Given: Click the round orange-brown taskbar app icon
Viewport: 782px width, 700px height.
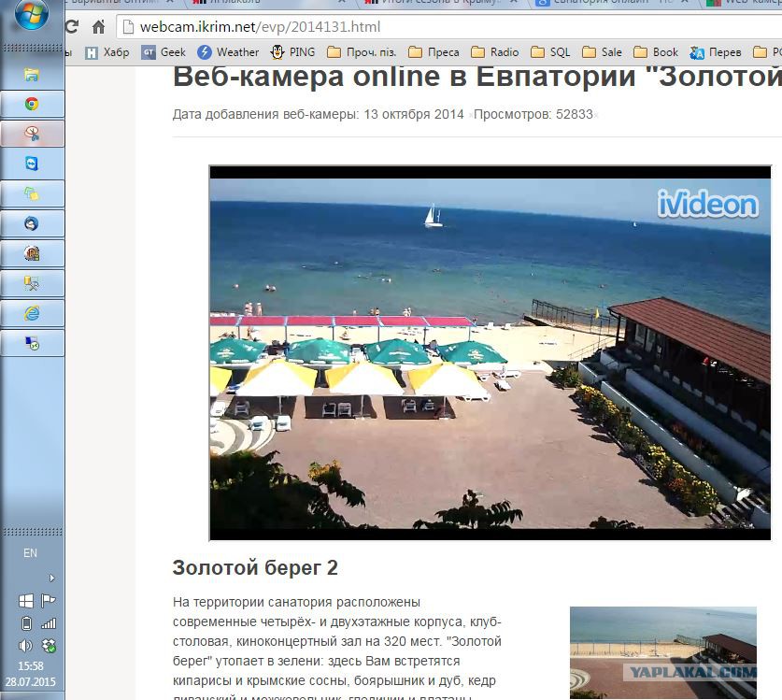Looking at the screenshot, I should click(32, 253).
